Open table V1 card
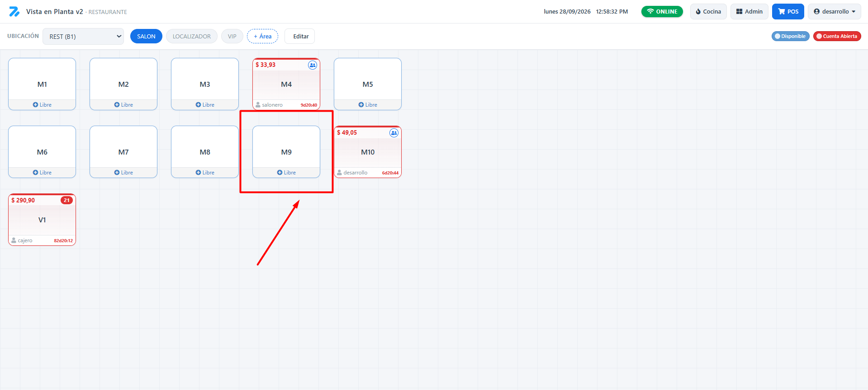This screenshot has width=868, height=390. pos(42,220)
